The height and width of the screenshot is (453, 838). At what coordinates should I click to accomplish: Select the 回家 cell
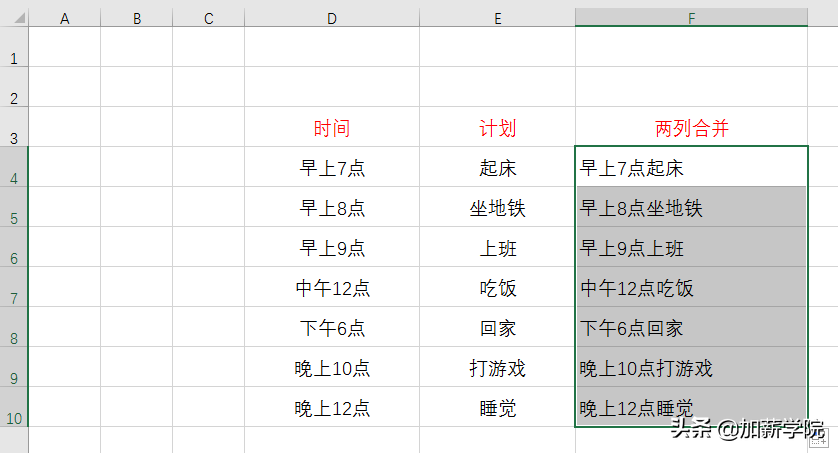click(498, 327)
